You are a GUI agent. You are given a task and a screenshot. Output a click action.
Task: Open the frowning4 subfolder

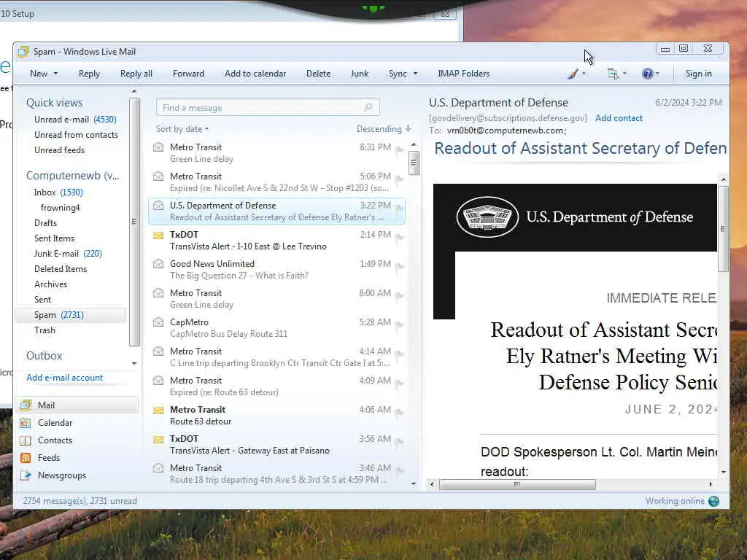[x=60, y=208]
